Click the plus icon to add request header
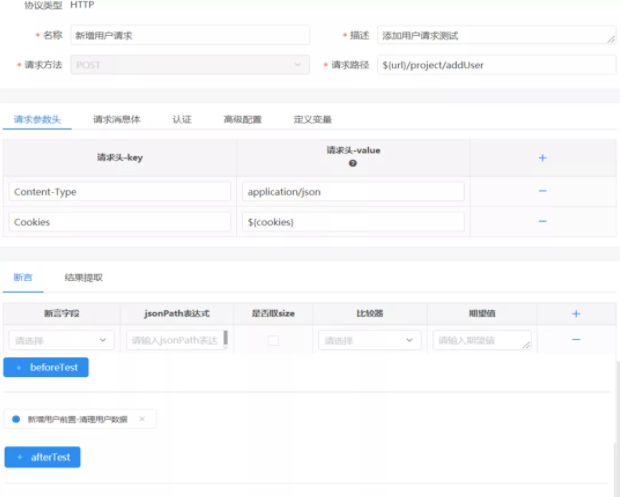The width and height of the screenshot is (620, 497). tap(542, 158)
